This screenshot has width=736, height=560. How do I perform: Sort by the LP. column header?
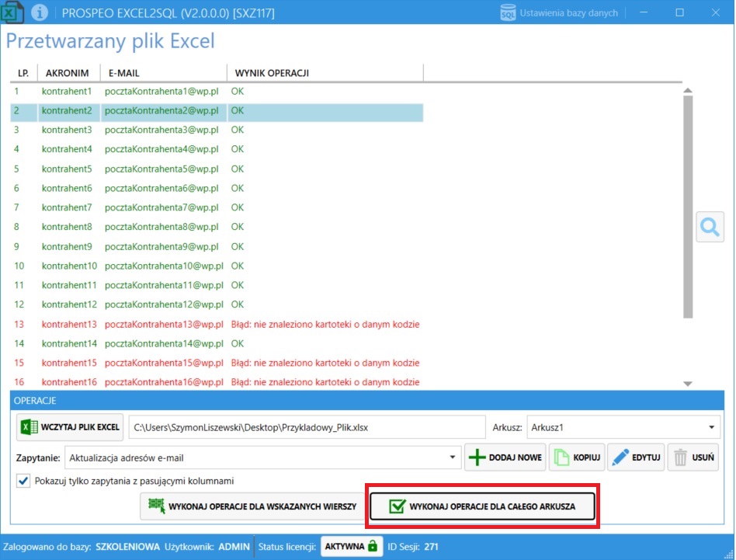23,73
